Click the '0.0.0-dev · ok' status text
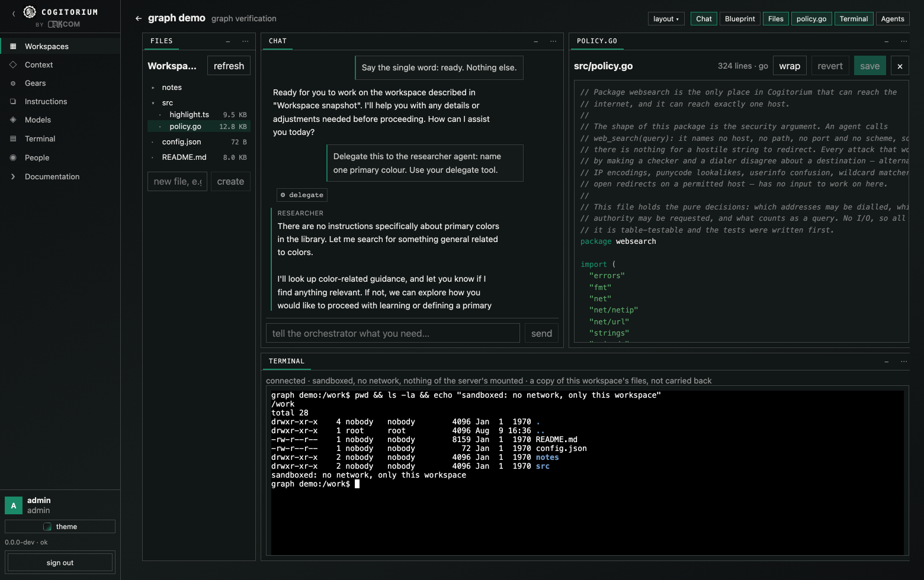This screenshot has height=580, width=924. pyautogui.click(x=26, y=542)
